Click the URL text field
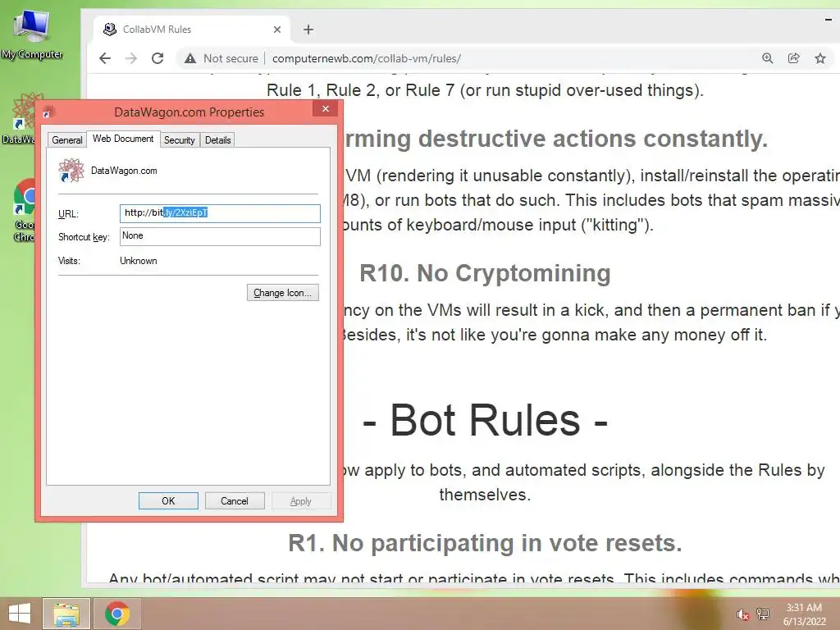840x630 pixels. pyautogui.click(x=220, y=213)
